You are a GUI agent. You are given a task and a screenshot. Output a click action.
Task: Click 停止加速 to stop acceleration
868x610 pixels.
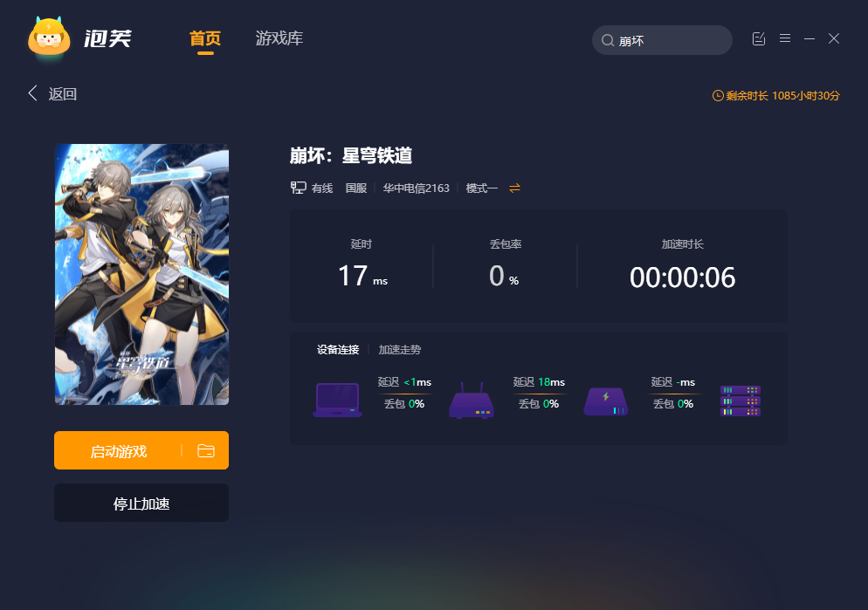(141, 503)
